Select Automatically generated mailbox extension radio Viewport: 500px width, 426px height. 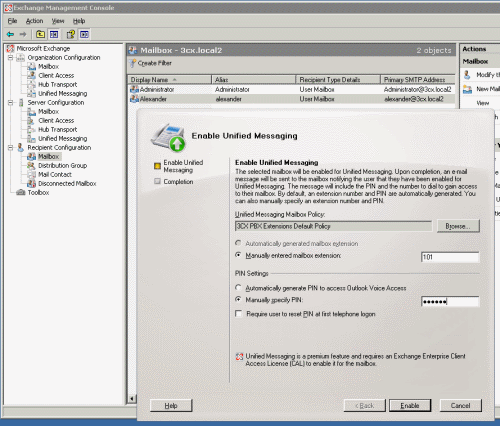[x=238, y=243]
